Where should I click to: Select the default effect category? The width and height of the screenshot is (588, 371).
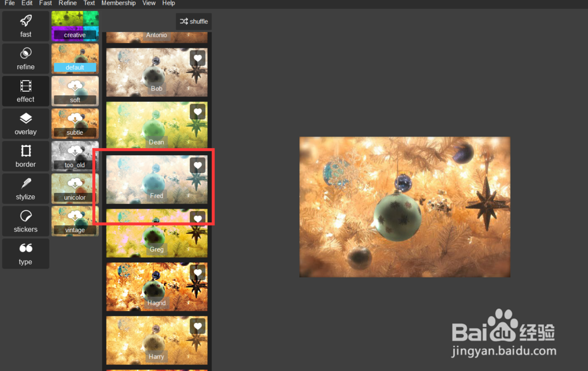[x=75, y=59]
